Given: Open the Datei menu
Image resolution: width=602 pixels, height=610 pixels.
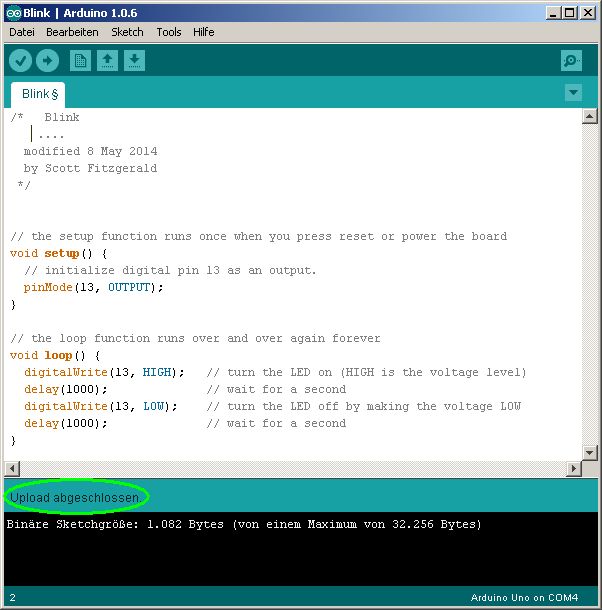Looking at the screenshot, I should [x=22, y=32].
